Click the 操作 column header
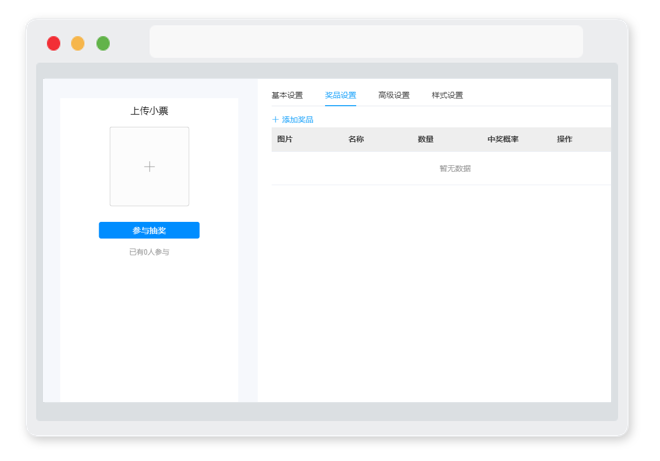 click(564, 139)
